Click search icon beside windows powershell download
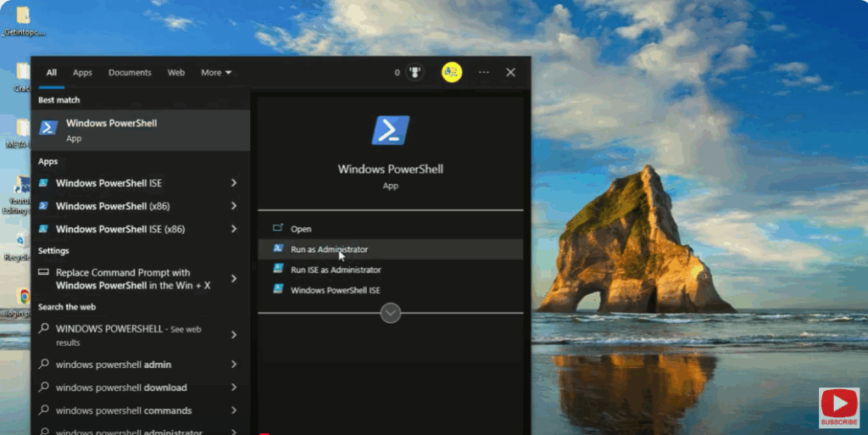Image resolution: width=868 pixels, height=435 pixels. click(43, 387)
